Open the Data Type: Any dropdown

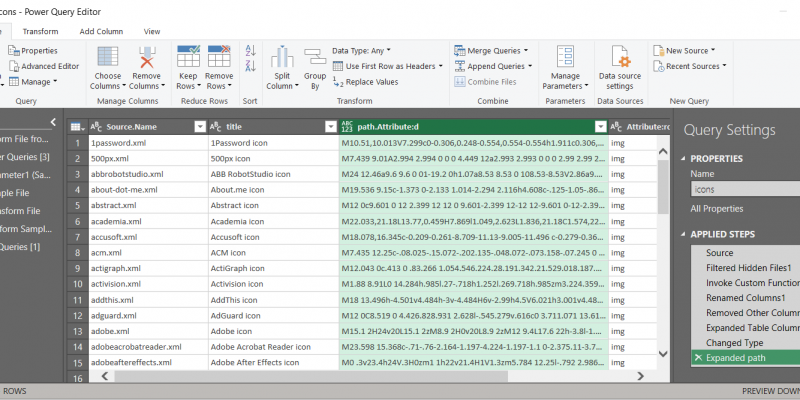[361, 51]
